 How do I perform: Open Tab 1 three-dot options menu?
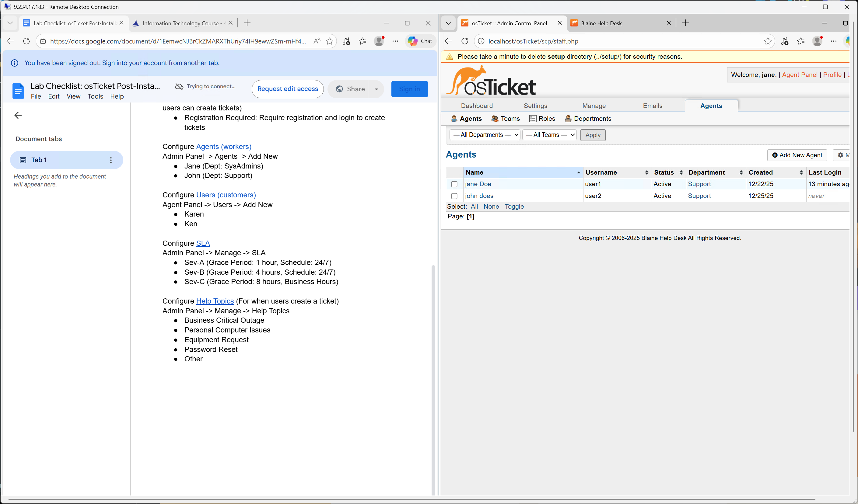coord(111,160)
